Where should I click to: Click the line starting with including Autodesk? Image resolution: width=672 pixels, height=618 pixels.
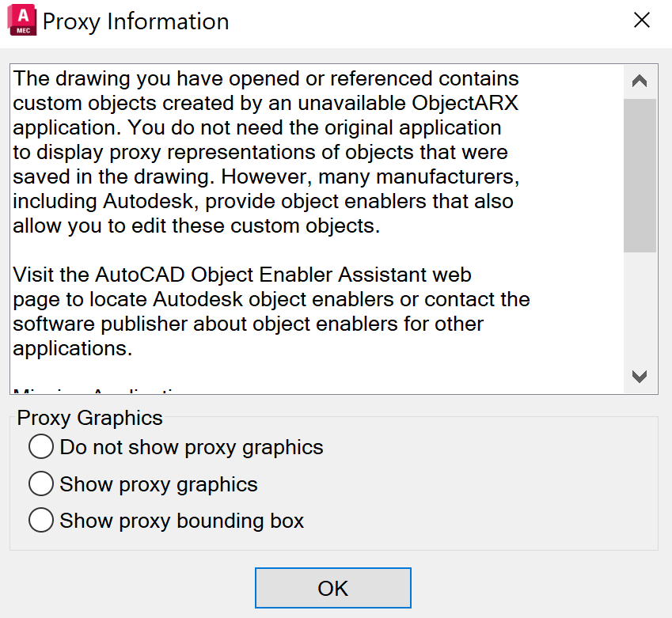263,201
